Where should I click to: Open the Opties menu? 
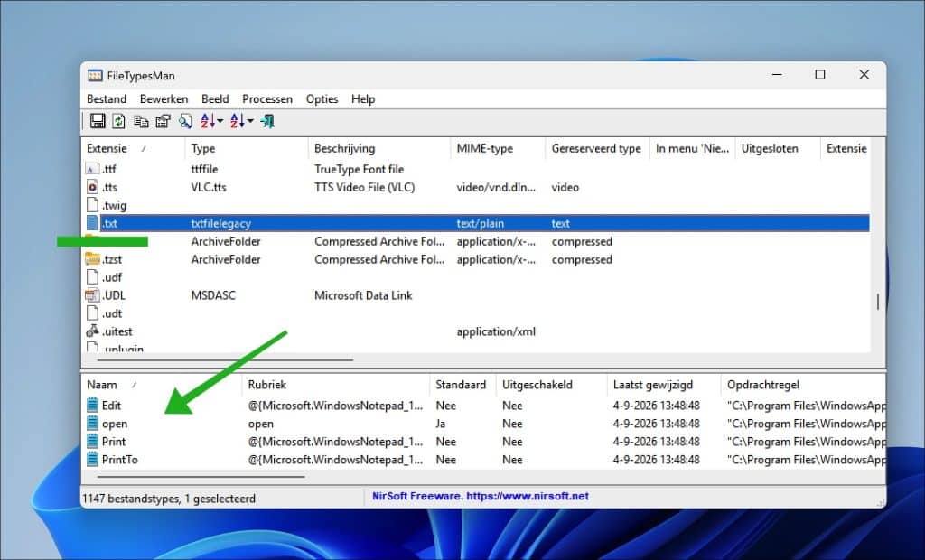pos(322,99)
